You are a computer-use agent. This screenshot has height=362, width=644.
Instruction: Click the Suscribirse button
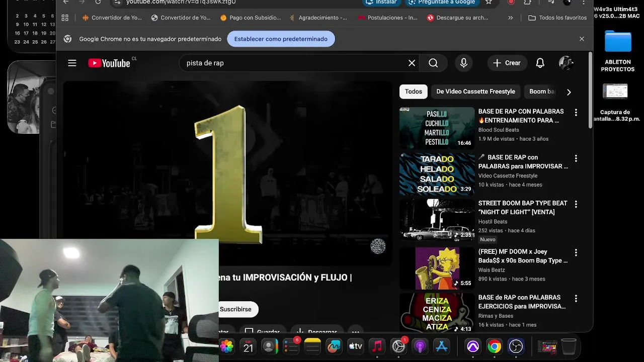236,309
